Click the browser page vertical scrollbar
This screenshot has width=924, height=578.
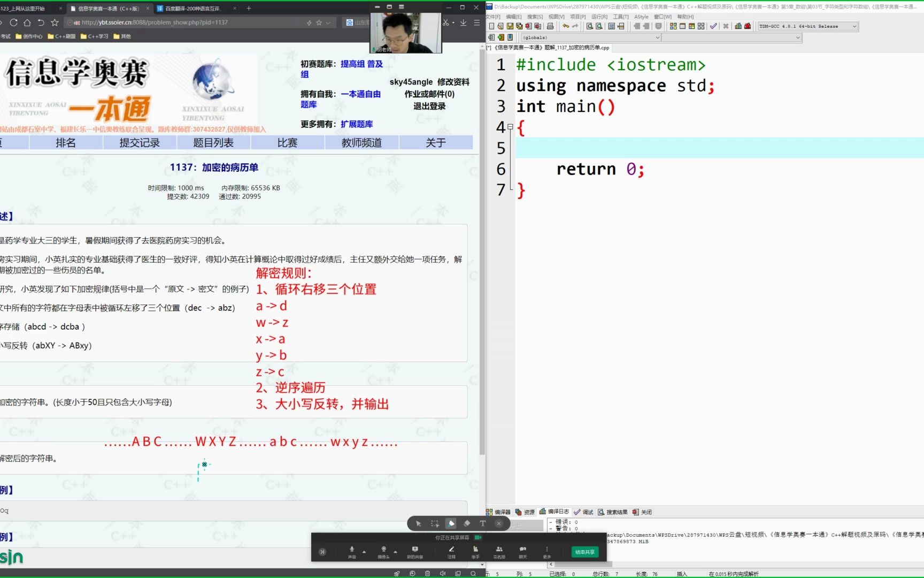coord(482,252)
